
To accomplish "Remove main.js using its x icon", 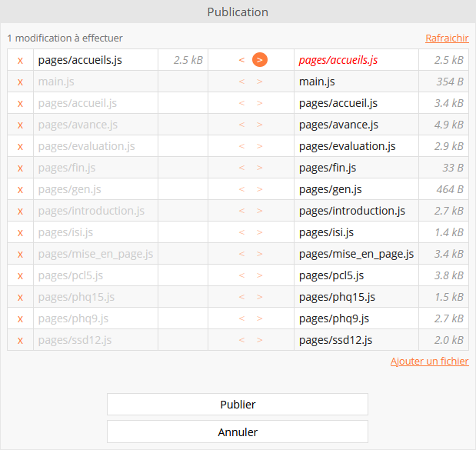I will (x=20, y=82).
